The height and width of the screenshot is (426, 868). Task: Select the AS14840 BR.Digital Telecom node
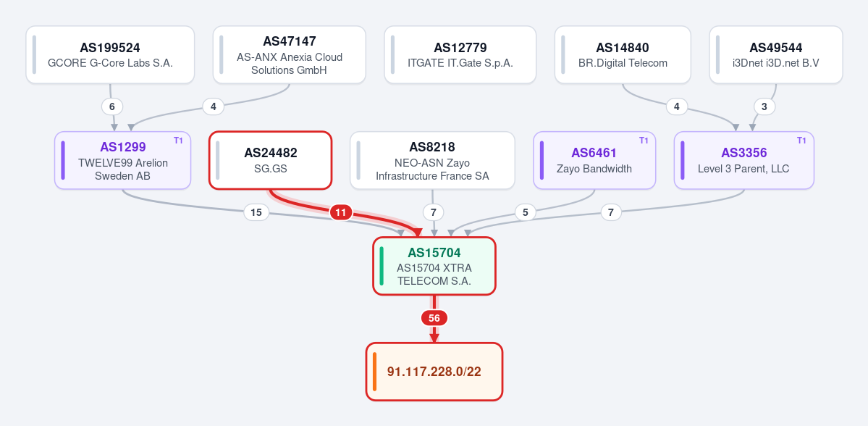coord(623,55)
